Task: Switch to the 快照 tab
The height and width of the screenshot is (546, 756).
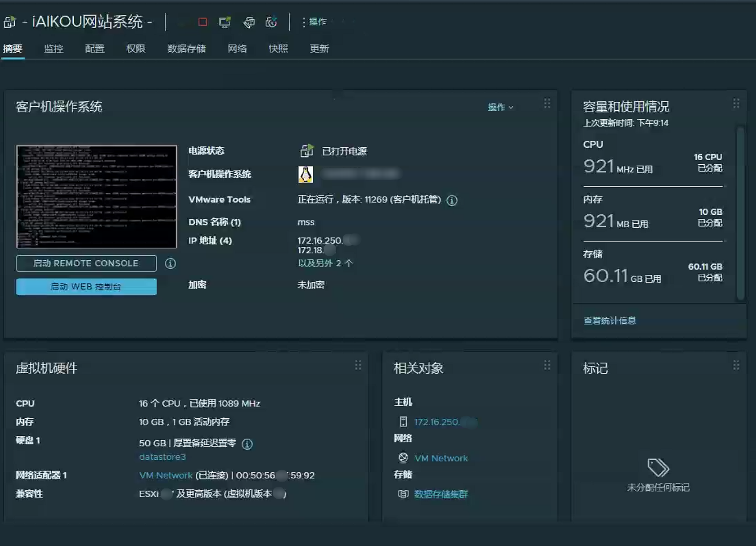Action: 278,49
